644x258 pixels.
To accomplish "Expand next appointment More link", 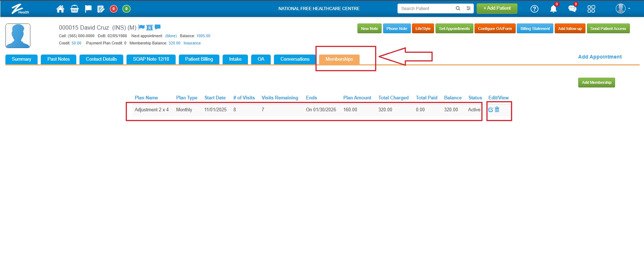I will pos(171,36).
